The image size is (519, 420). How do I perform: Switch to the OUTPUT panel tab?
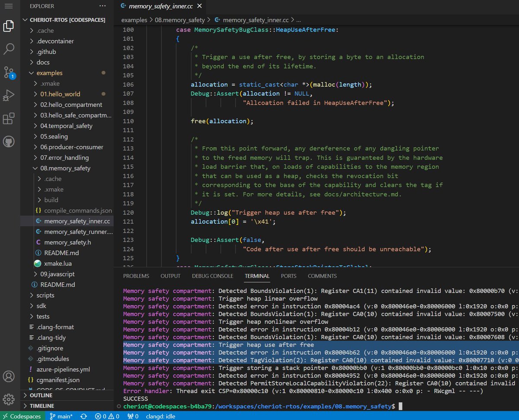[170, 276]
